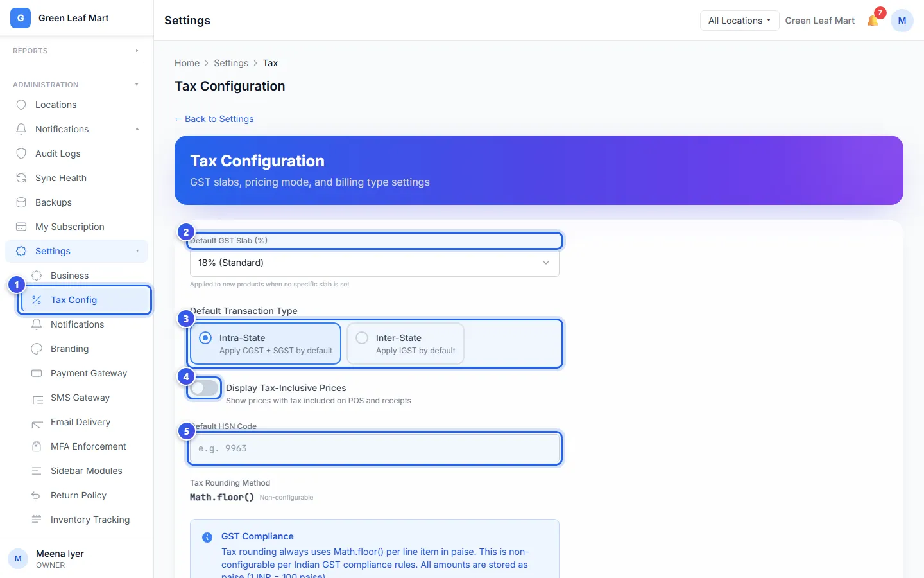Open the All Locations dropdown
Image resolution: width=924 pixels, height=578 pixels.
coord(739,21)
